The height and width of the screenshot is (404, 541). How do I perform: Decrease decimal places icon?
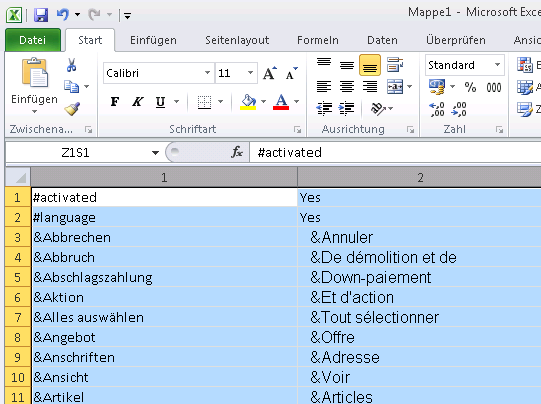[x=459, y=109]
